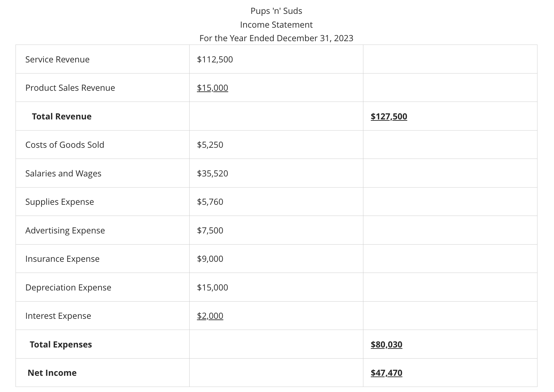The image size is (554, 392).
Task: Click the Total Expenses row heading
Action: 61,344
